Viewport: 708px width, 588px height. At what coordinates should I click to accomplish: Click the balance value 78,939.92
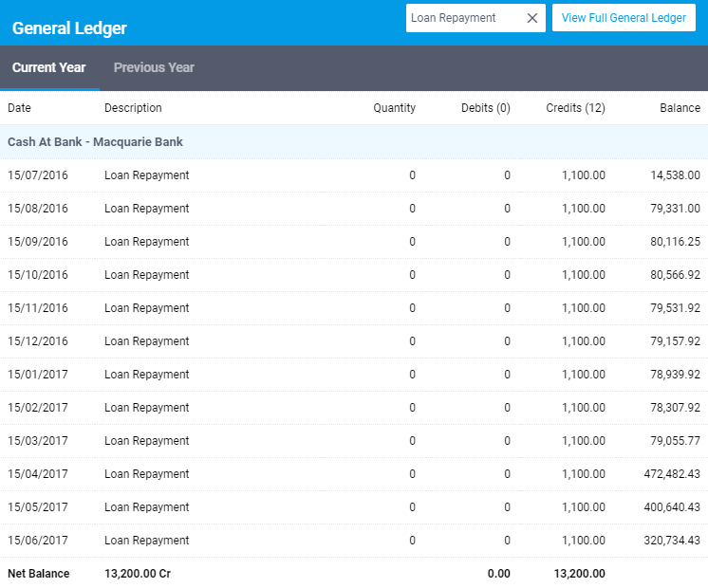675,374
